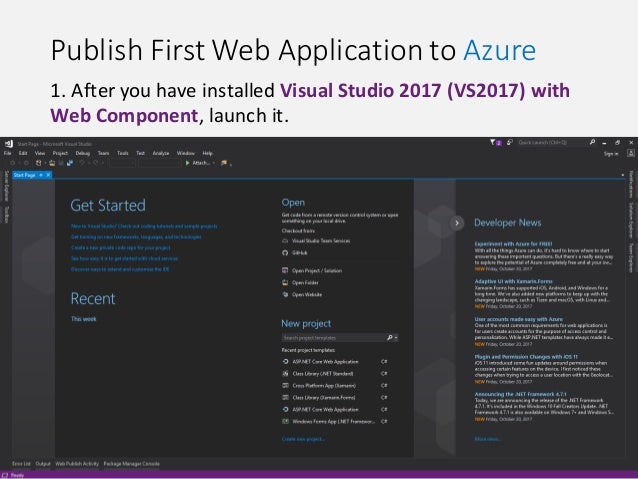Switch to the Output tab
Screen dimensions: 638x479
(x=43, y=464)
